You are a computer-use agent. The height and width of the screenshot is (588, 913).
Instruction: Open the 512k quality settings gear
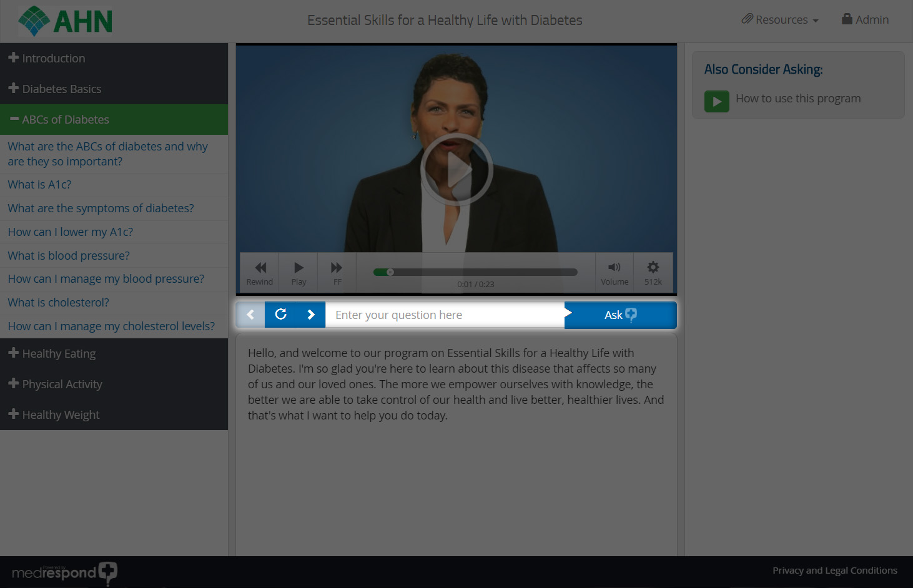(653, 273)
